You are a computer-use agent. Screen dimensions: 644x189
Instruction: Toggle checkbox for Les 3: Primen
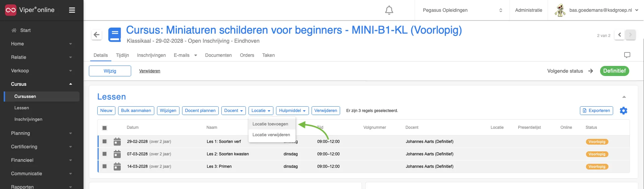click(x=105, y=166)
